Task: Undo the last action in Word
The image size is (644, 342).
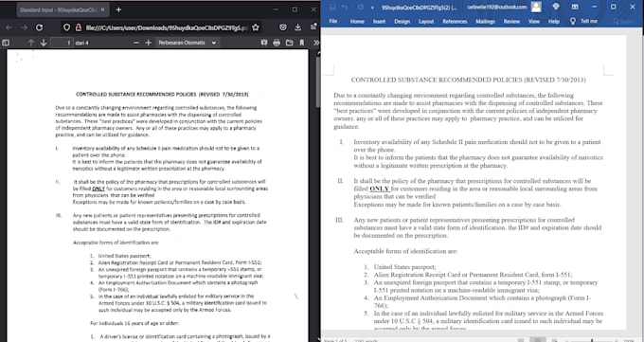Action: pos(345,7)
